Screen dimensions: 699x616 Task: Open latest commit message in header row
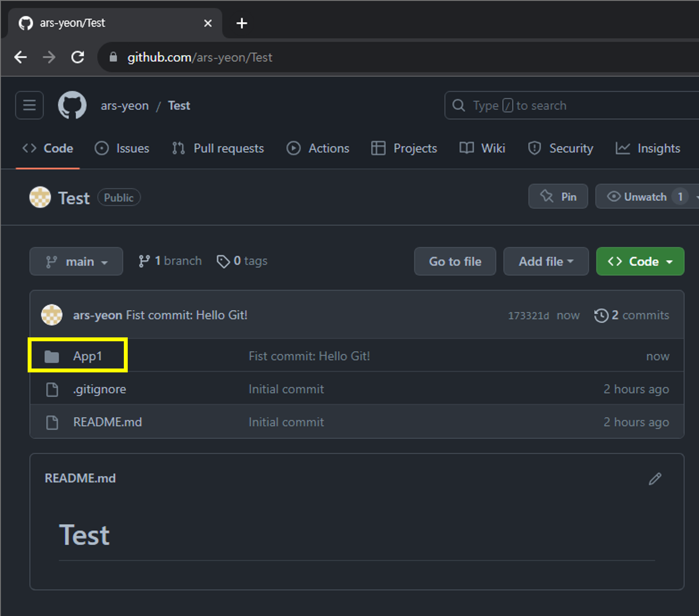tap(187, 315)
